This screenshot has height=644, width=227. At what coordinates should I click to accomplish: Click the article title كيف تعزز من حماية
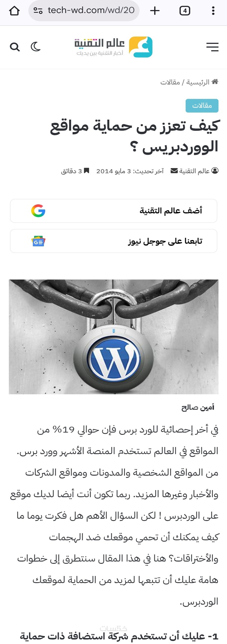click(x=134, y=136)
